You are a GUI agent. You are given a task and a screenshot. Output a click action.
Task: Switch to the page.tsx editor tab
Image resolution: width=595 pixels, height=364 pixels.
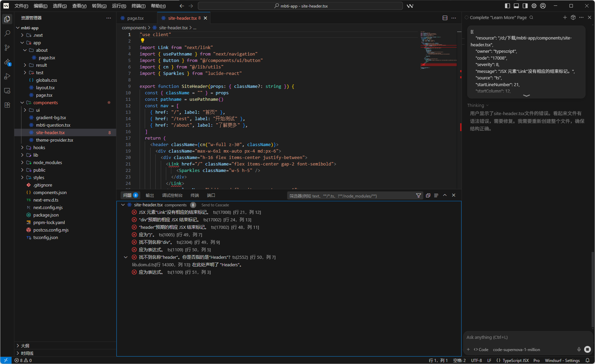pyautogui.click(x=135, y=18)
